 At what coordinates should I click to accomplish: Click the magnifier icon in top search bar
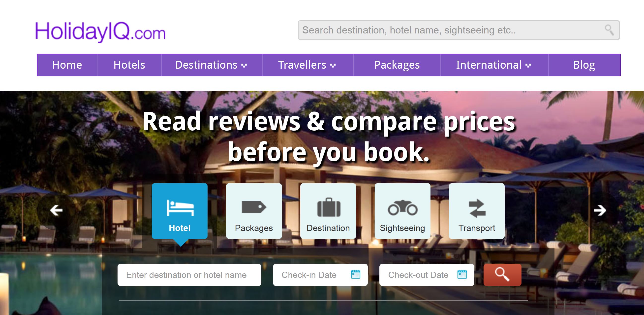(x=609, y=30)
